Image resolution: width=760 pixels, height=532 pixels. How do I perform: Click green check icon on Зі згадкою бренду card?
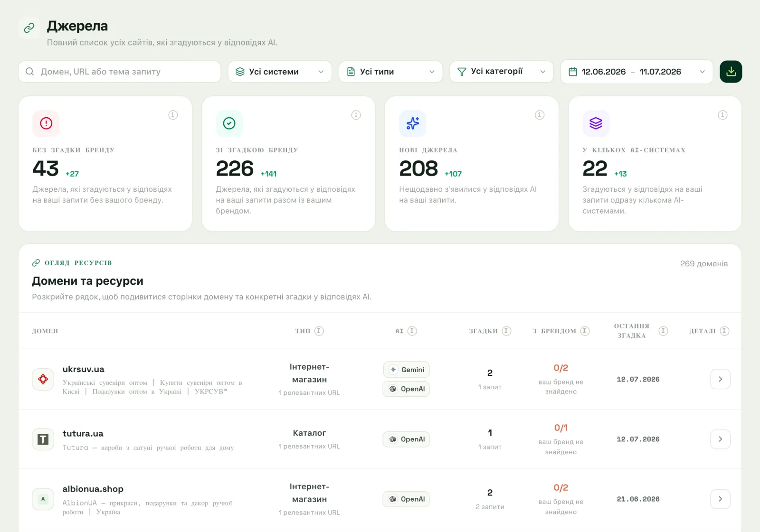tap(229, 123)
